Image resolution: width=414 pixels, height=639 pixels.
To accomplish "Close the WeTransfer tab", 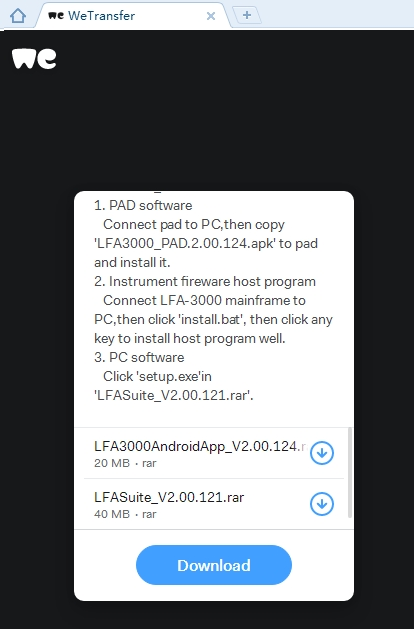I will 211,16.
